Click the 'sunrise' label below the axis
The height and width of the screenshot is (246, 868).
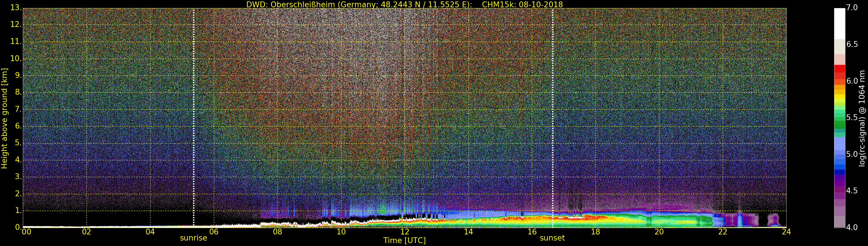tap(193, 238)
